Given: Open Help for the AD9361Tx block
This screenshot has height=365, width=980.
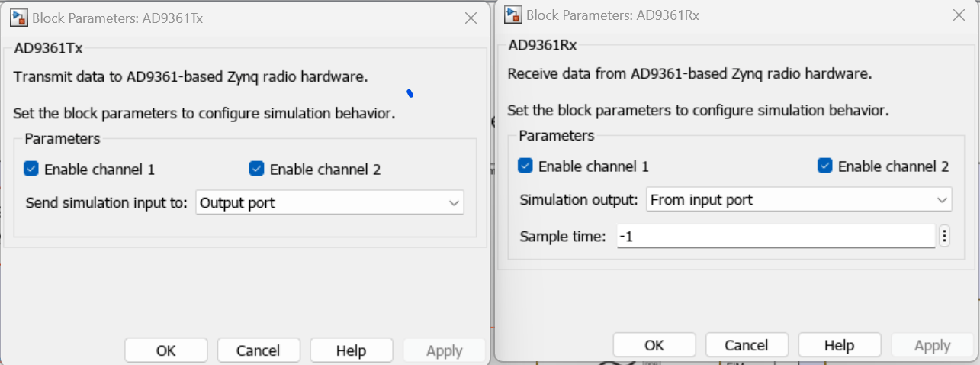Looking at the screenshot, I should click(351, 350).
